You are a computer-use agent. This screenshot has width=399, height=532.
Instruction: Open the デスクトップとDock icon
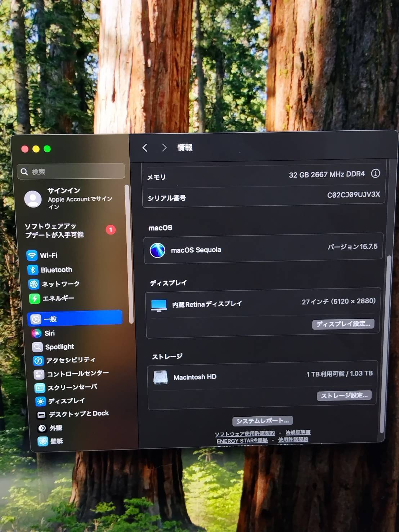[41, 415]
